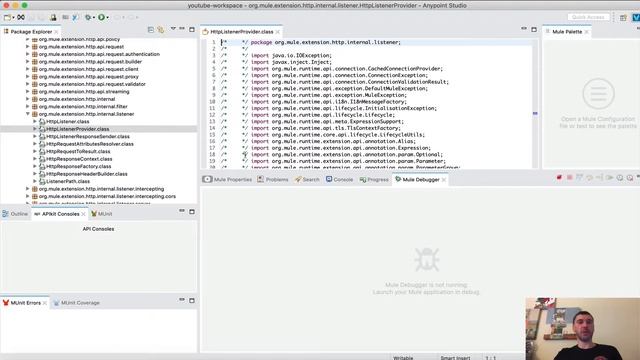Expand HttpListenerResponseSender.class tree node
The height and width of the screenshot is (360, 640).
[35, 136]
